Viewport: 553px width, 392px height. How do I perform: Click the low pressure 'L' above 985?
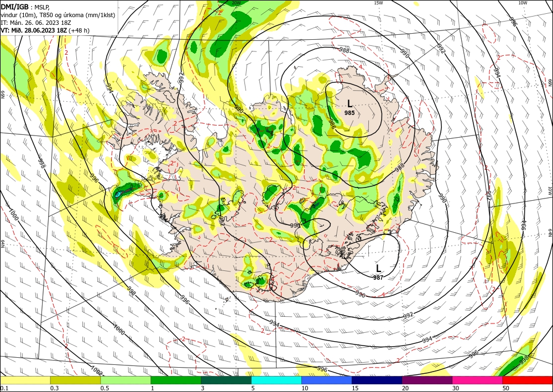[x=349, y=103]
